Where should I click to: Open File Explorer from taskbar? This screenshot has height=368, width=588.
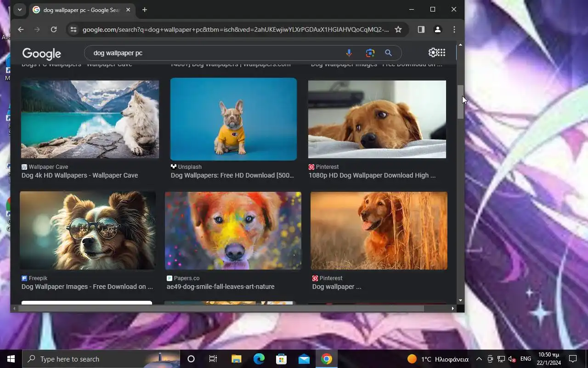pos(236,359)
